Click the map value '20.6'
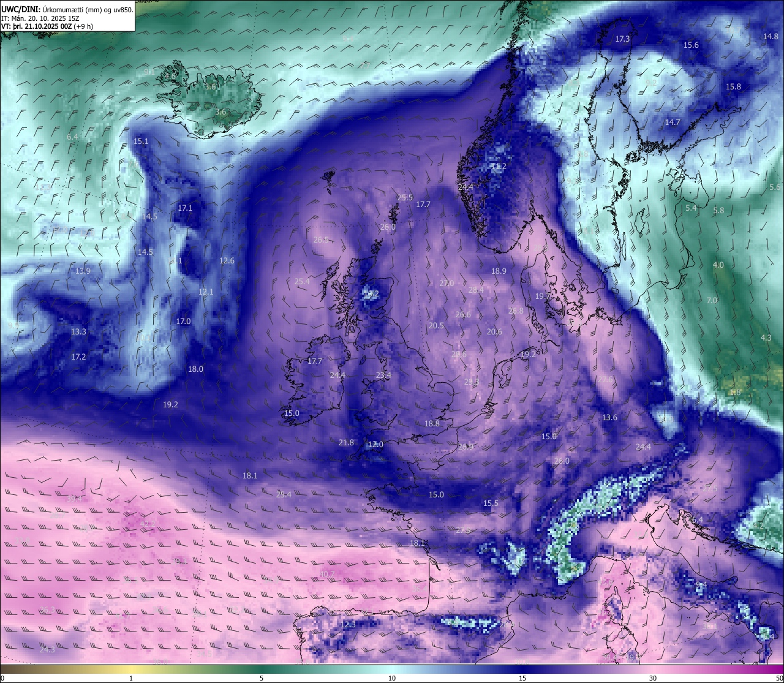The width and height of the screenshot is (784, 683). click(x=494, y=331)
